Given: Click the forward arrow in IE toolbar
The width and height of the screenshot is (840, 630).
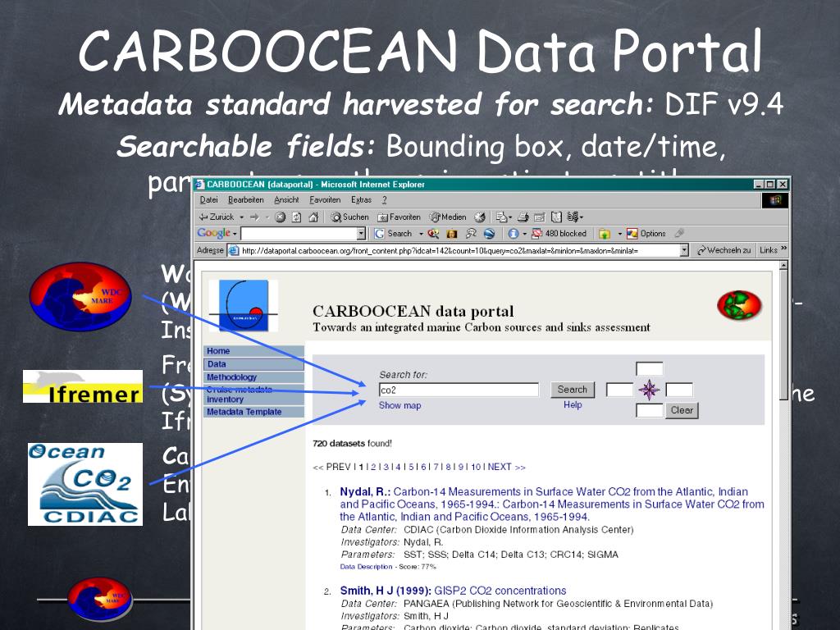Looking at the screenshot, I should click(254, 217).
